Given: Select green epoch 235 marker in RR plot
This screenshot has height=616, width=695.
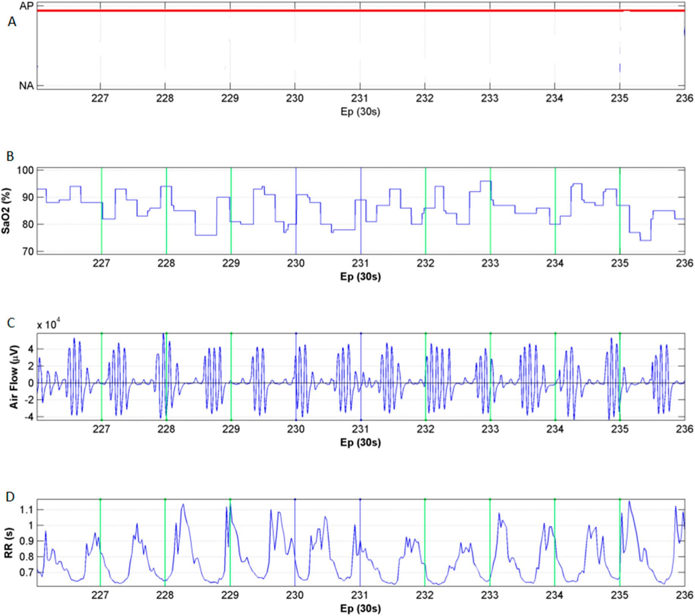Looking at the screenshot, I should (620, 543).
